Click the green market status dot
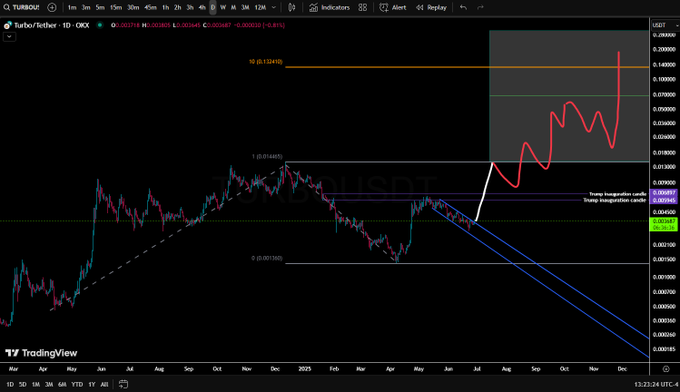 tap(100, 25)
